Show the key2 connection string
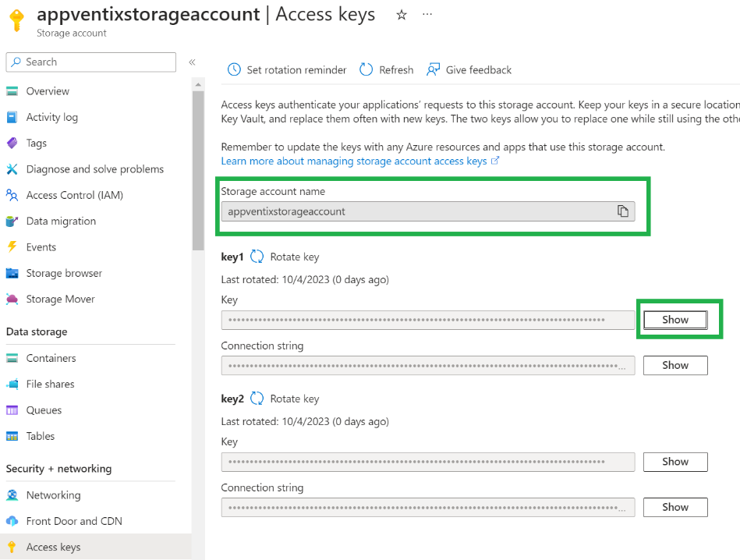This screenshot has width=740, height=560. [x=674, y=507]
